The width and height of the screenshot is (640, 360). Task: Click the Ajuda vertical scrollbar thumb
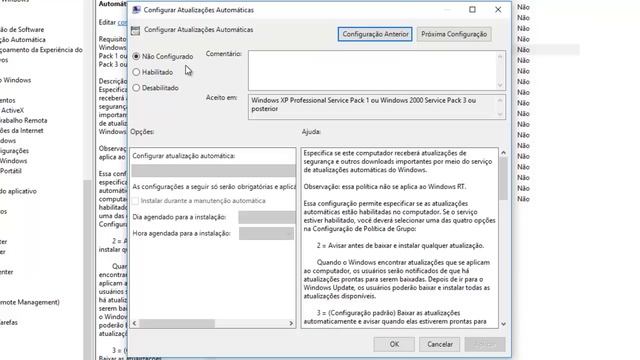503,179
